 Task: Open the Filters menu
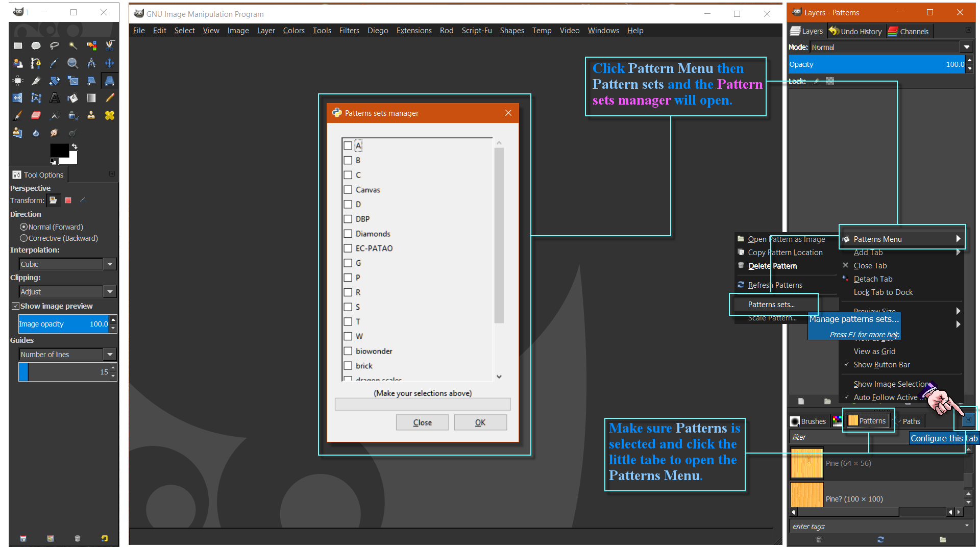click(349, 31)
